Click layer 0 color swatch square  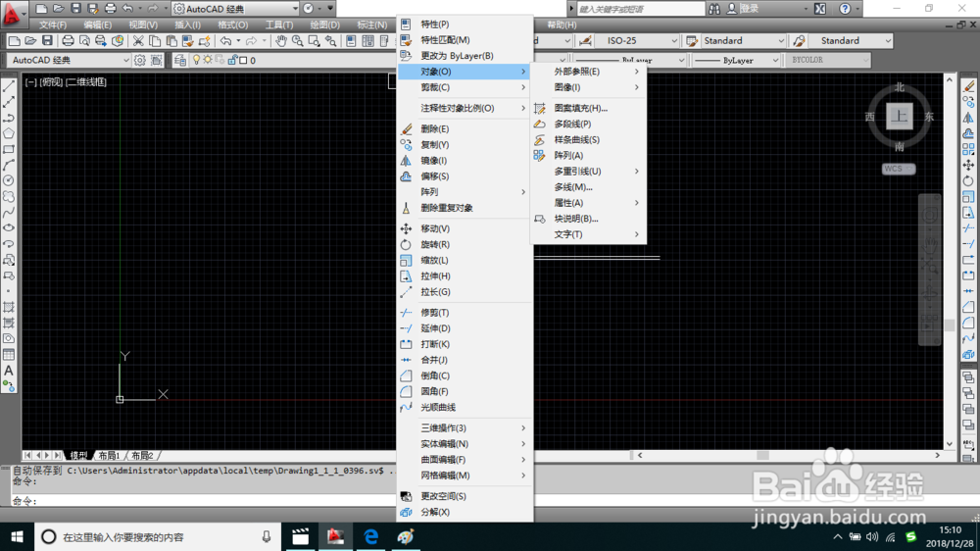click(244, 60)
